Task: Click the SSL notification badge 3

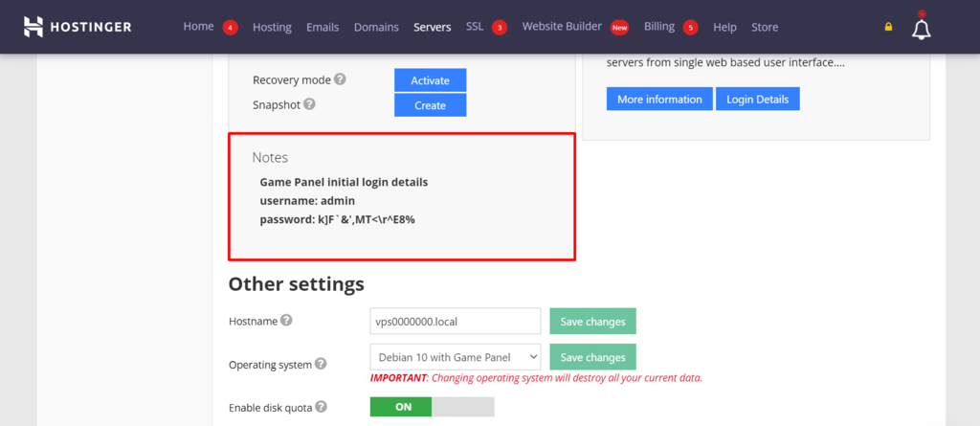Action: point(499,28)
